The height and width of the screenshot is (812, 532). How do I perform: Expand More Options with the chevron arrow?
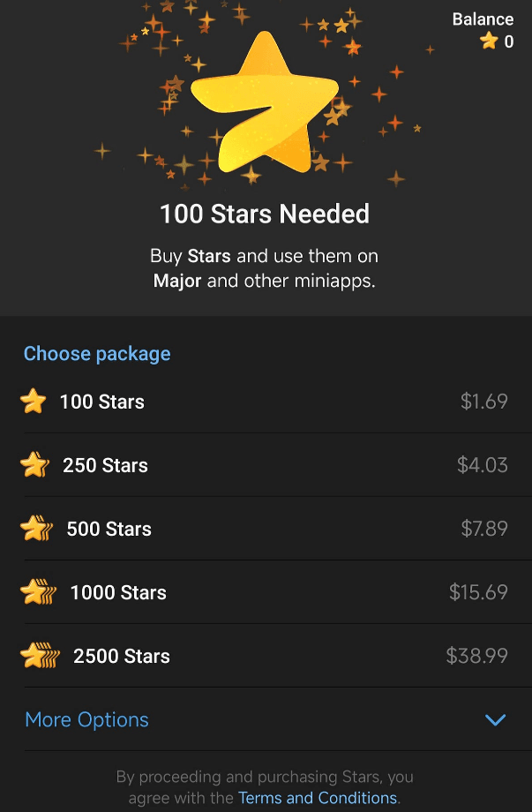coord(495,719)
